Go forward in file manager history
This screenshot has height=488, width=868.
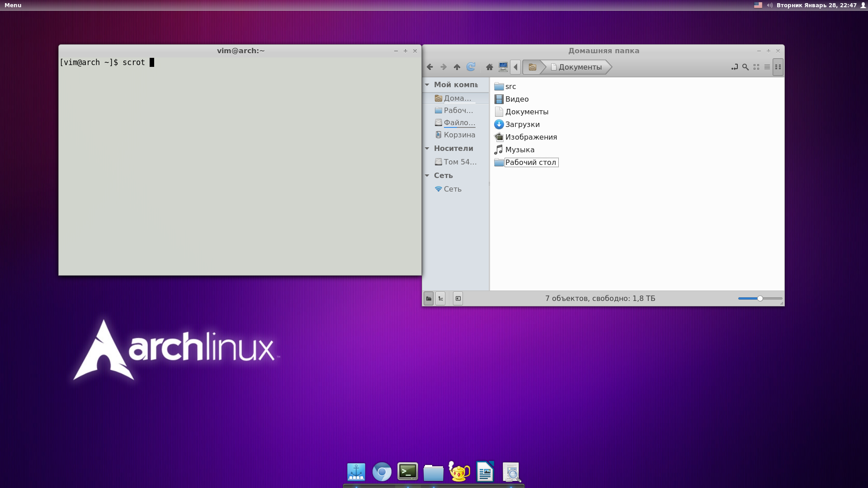coord(443,67)
